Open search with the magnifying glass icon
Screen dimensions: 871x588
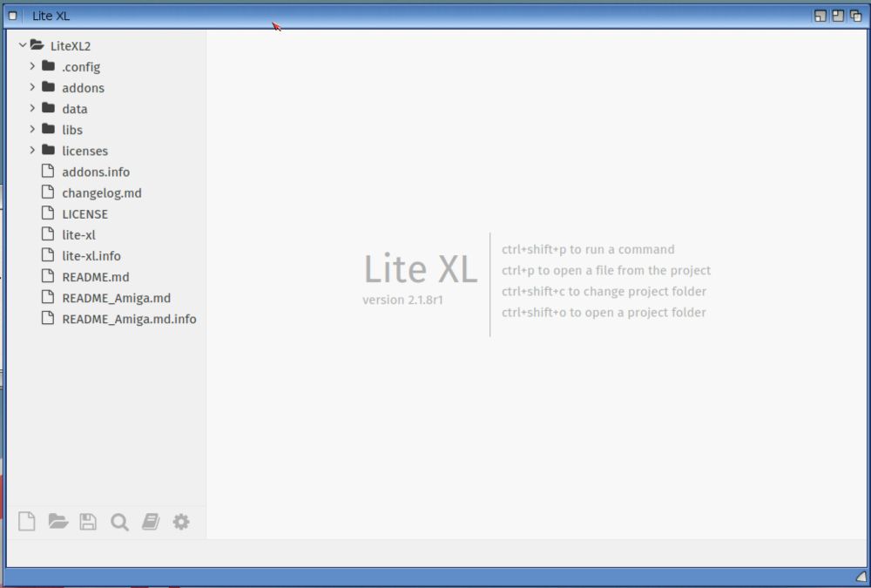pos(119,522)
